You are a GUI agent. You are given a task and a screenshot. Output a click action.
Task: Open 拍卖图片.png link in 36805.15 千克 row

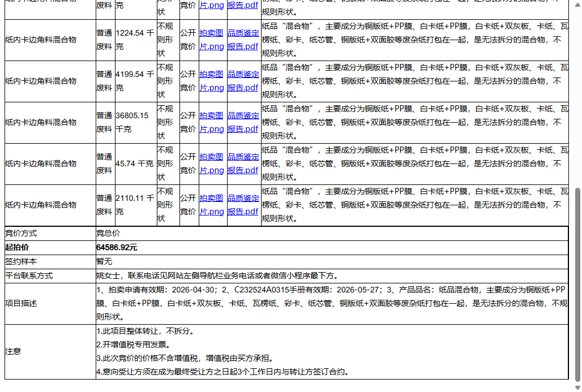(x=212, y=122)
